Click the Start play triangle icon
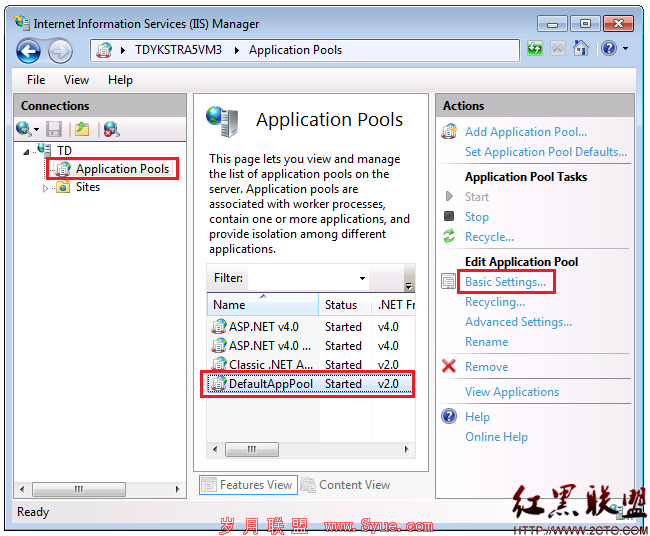 tap(449, 196)
